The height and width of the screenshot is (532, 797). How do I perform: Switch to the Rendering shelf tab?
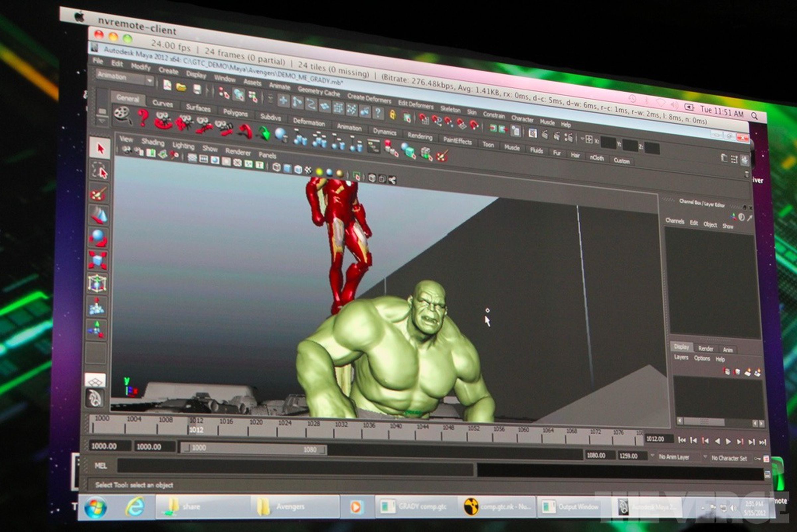point(420,136)
